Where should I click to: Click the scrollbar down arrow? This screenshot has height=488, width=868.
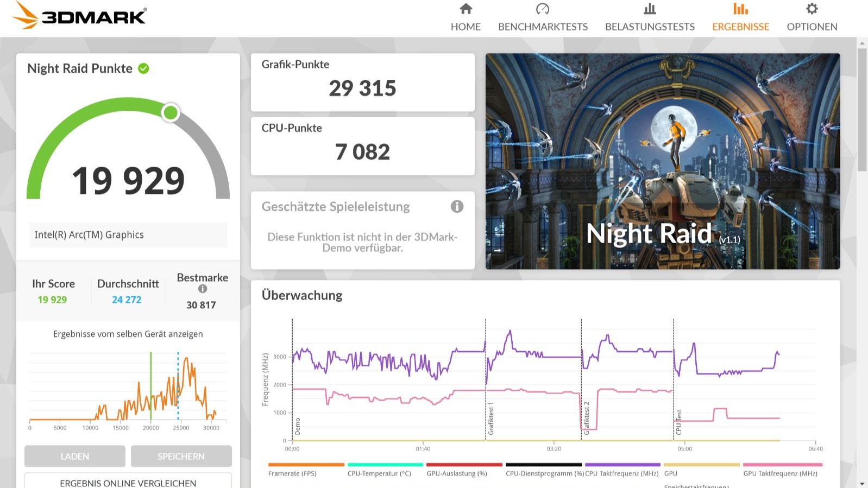(862, 483)
